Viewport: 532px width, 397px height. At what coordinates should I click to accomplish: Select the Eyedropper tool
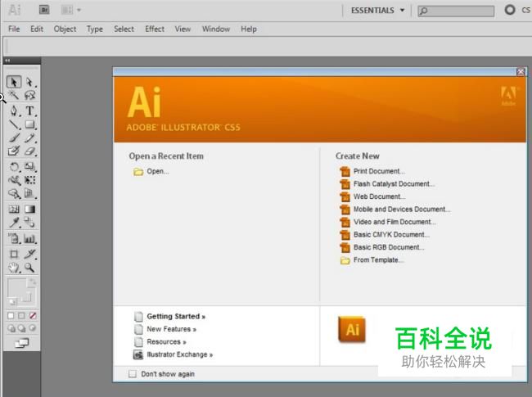click(x=14, y=223)
